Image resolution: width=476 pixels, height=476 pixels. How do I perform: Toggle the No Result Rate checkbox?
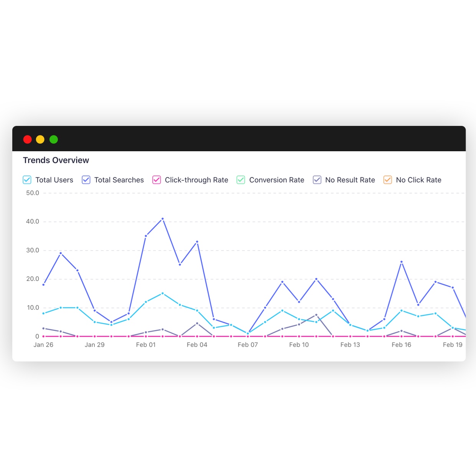point(317,180)
